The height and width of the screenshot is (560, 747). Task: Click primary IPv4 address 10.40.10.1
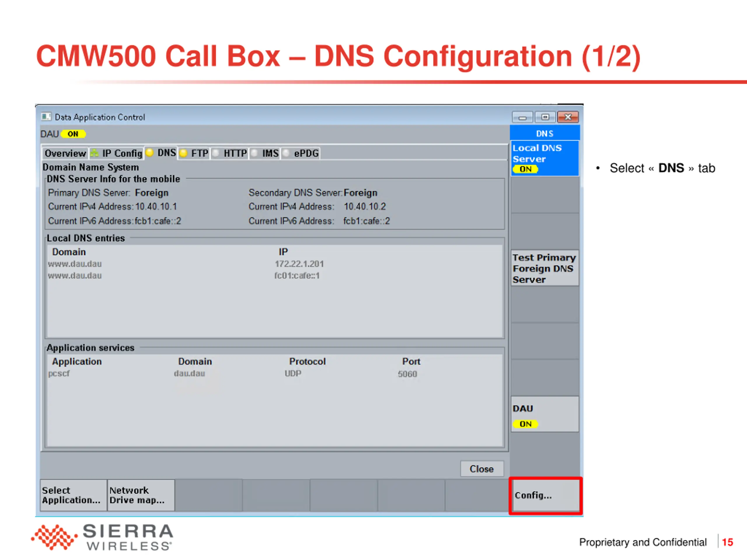156,206
